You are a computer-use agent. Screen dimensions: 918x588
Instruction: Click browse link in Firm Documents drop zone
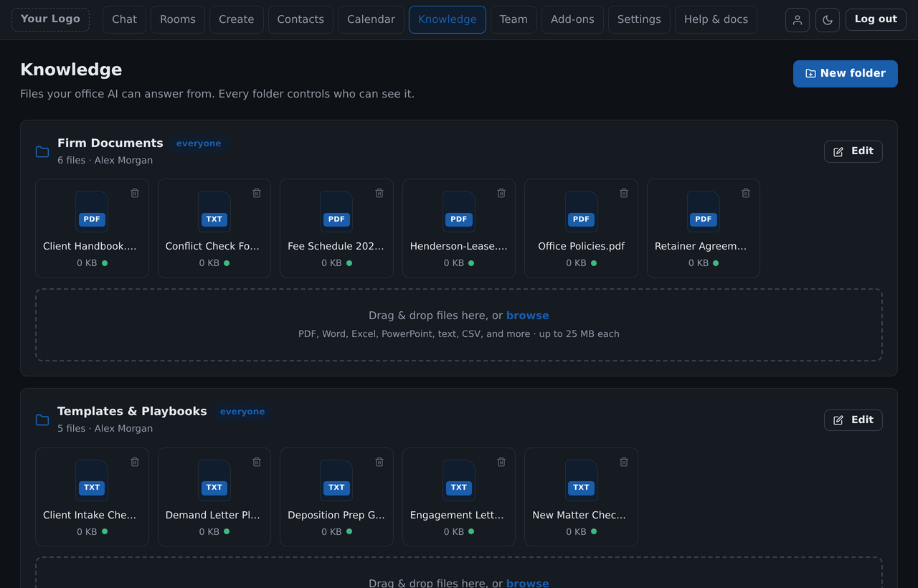(x=528, y=316)
